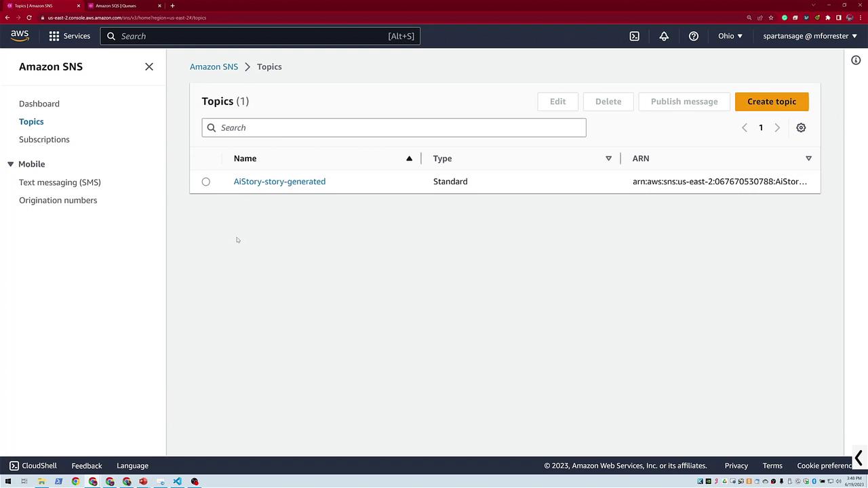This screenshot has height=488, width=868.
Task: Open table preferences gear icon
Action: click(801, 127)
